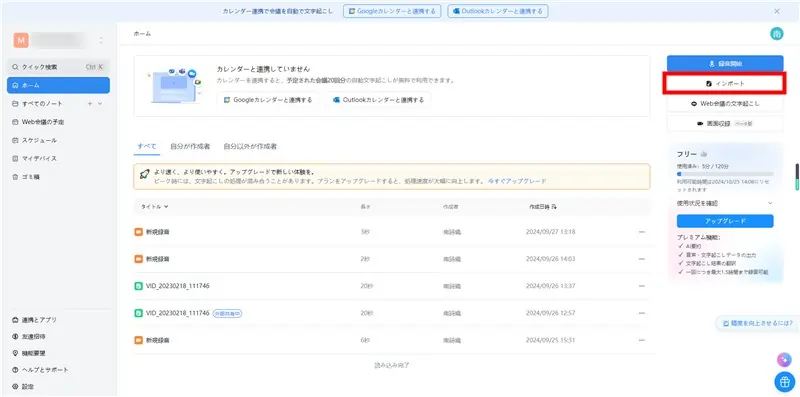Click the 画面収録 screen recording button
The height and width of the screenshot is (397, 800).
point(725,123)
